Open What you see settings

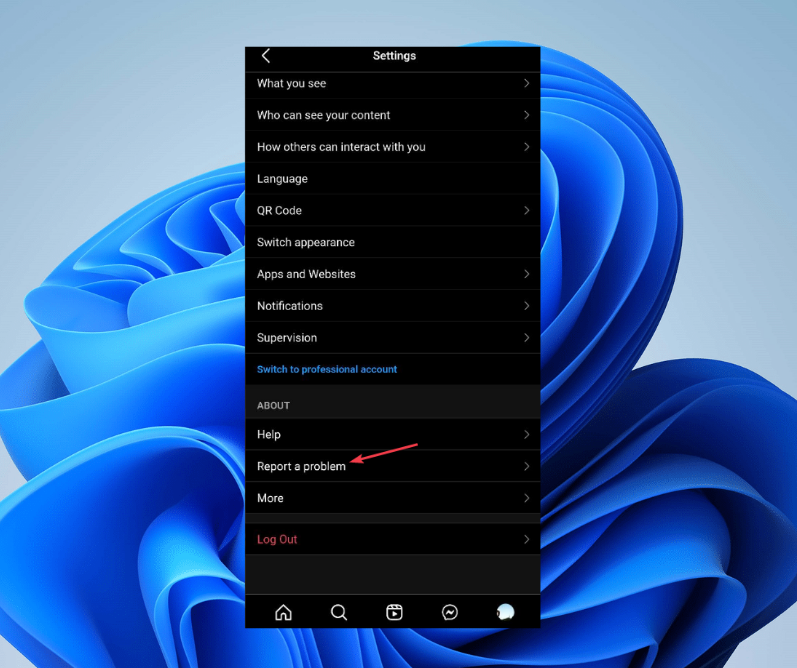392,83
